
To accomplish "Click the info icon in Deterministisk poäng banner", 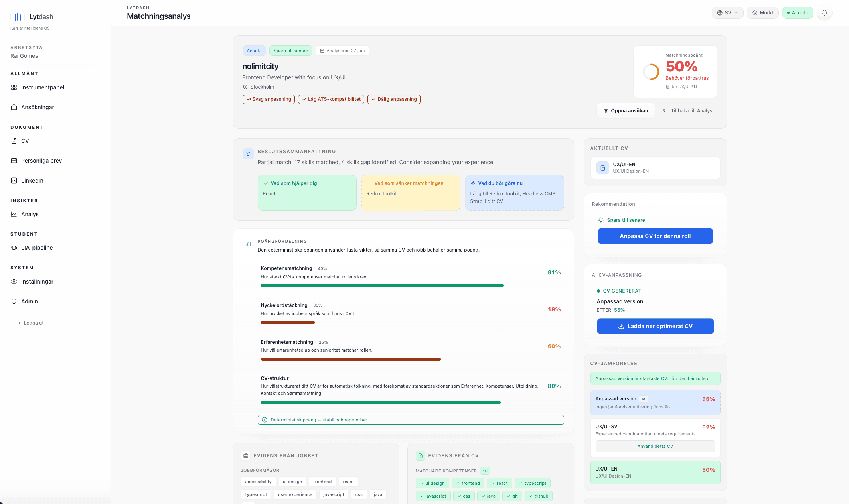I will [x=265, y=420].
